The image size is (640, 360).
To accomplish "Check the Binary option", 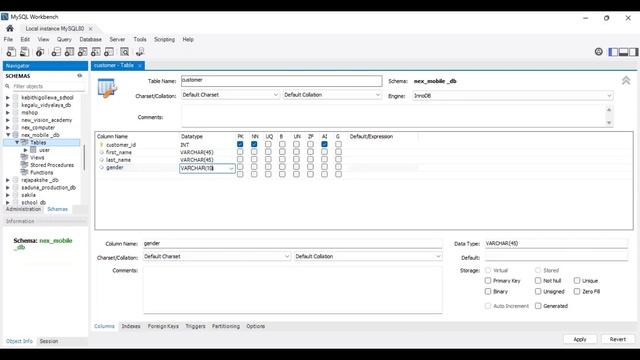I will coord(488,291).
